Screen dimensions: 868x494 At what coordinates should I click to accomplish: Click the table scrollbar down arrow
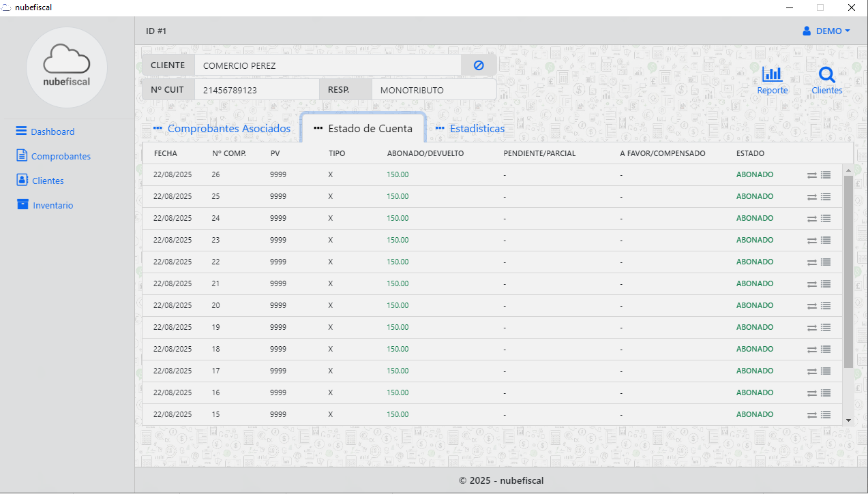848,420
